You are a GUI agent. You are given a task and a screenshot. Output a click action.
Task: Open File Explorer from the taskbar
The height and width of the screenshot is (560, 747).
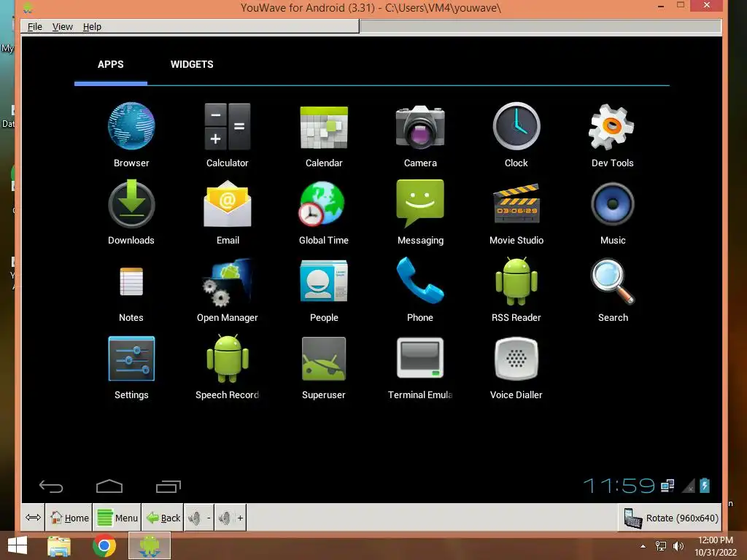click(59, 545)
